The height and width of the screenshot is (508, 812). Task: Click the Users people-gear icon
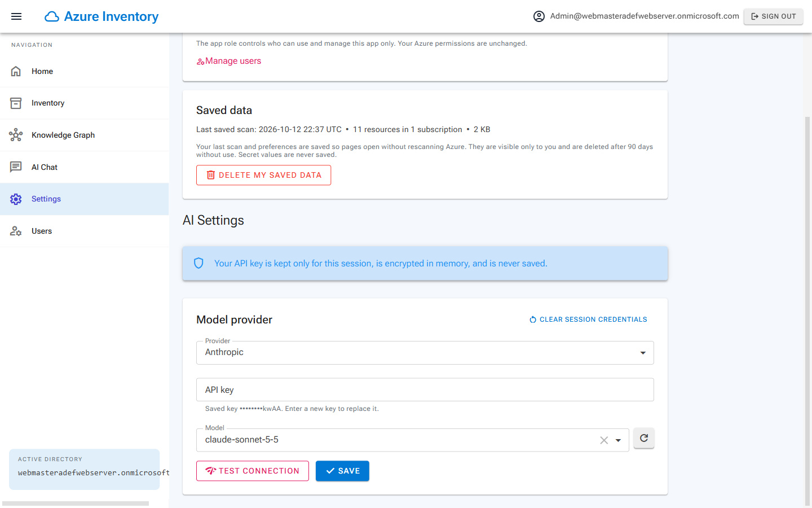pyautogui.click(x=16, y=231)
